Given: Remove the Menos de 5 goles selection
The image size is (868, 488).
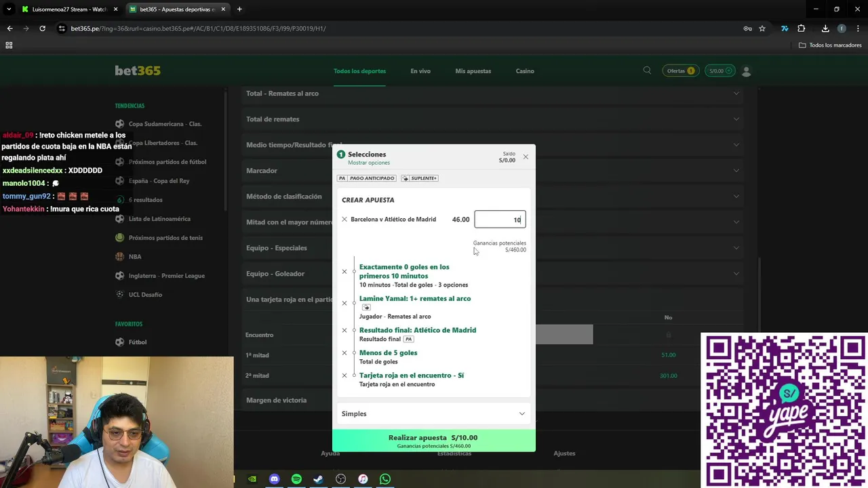Looking at the screenshot, I should [344, 352].
